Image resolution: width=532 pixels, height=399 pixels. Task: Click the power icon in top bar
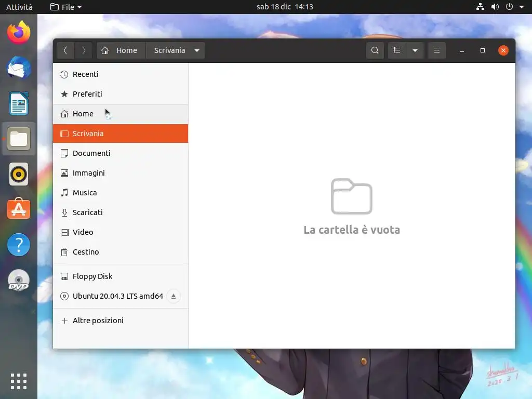point(509,7)
